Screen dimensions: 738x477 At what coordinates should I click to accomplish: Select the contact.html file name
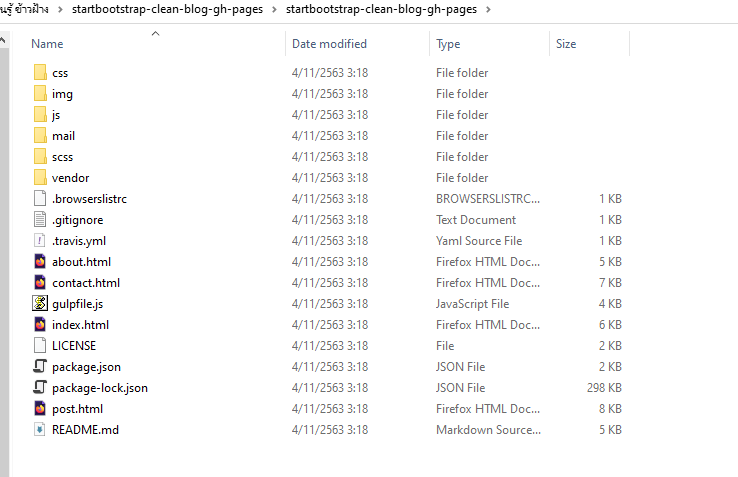pyautogui.click(x=86, y=283)
